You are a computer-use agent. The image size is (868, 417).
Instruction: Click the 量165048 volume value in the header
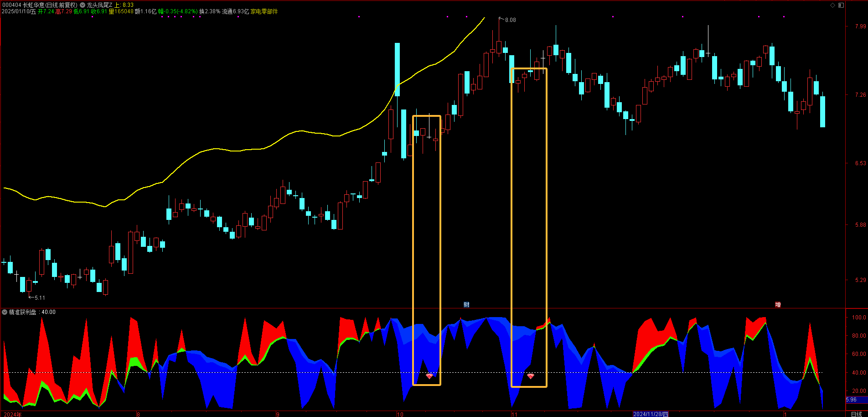[x=121, y=11]
